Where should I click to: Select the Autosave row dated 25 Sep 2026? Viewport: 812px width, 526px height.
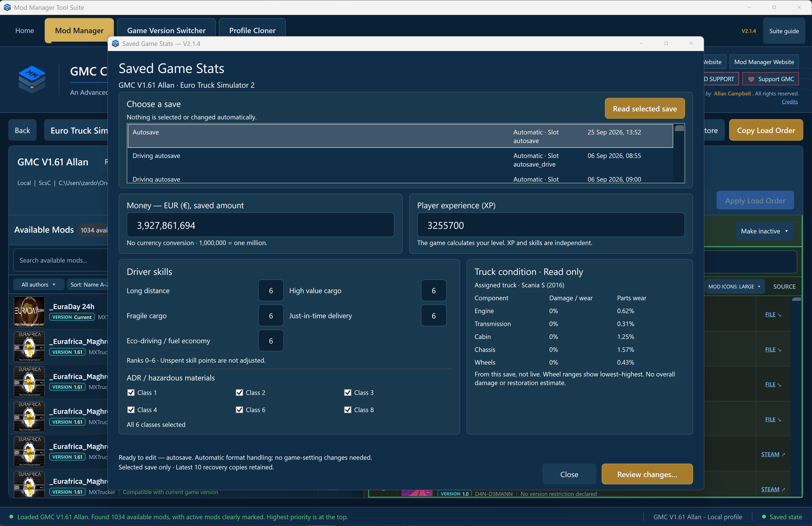(400, 136)
